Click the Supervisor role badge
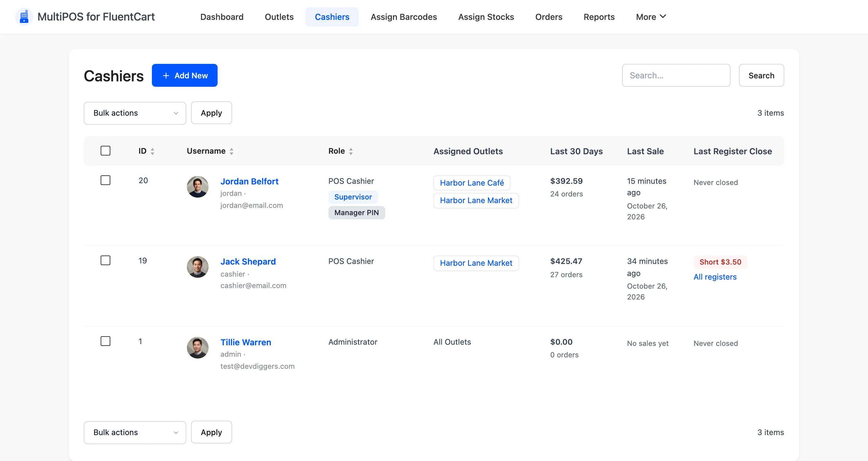Image resolution: width=868 pixels, height=461 pixels. (x=353, y=197)
